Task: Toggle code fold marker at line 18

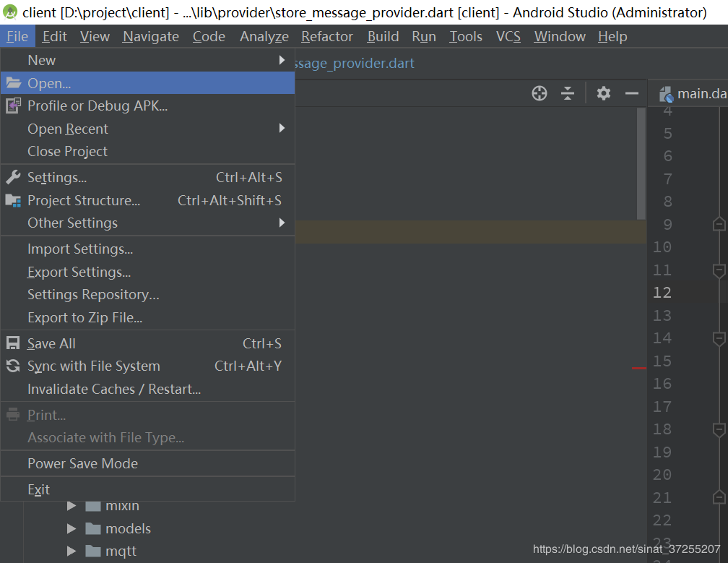Action: coord(719,429)
